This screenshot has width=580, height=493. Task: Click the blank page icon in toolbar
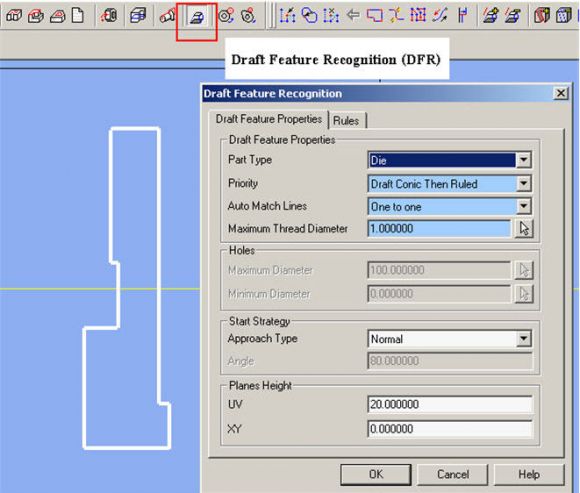[77, 16]
